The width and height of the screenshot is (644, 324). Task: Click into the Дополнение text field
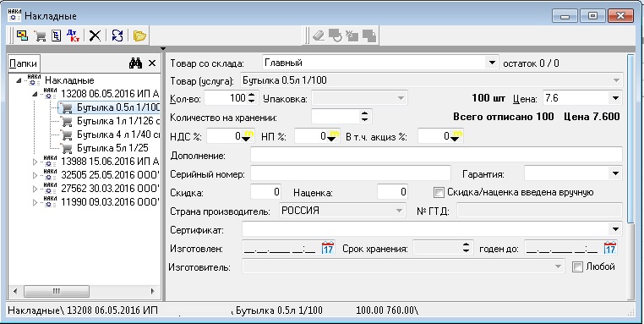[436, 155]
